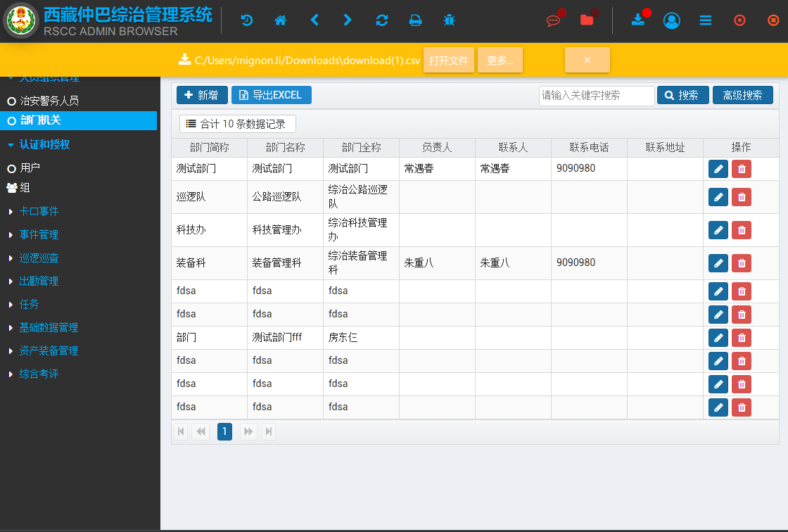Delete the last fdsa row
Screen dimensions: 788x532
pos(742,407)
